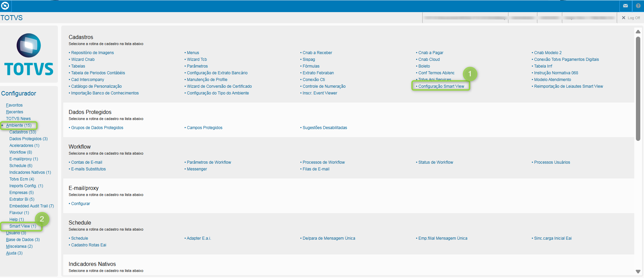Open the Configuração Smart View link
This screenshot has height=278, width=644.
pyautogui.click(x=441, y=86)
